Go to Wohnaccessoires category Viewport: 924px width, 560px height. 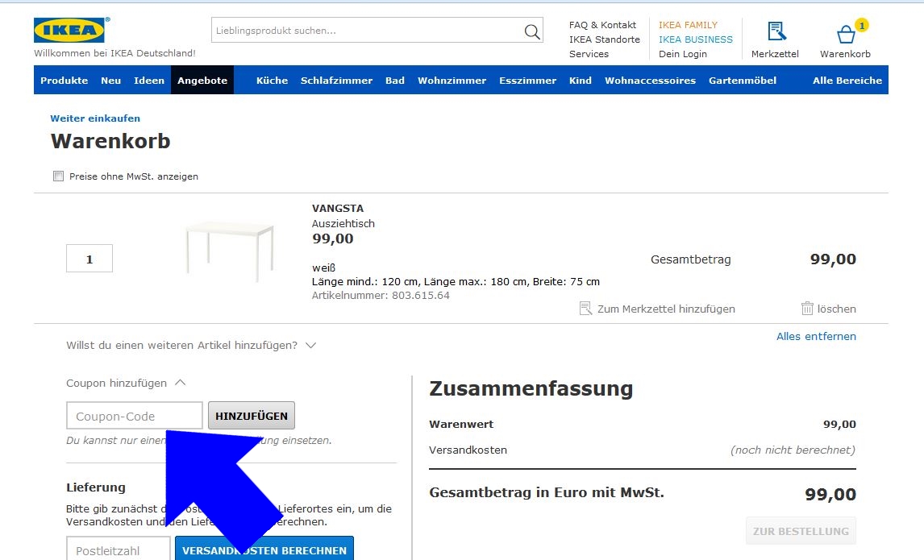pos(650,81)
